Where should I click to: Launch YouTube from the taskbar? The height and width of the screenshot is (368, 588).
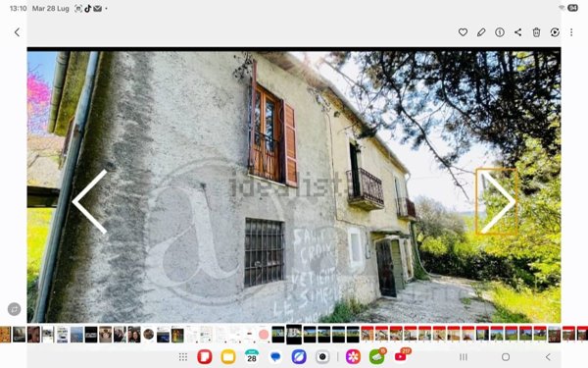401,356
